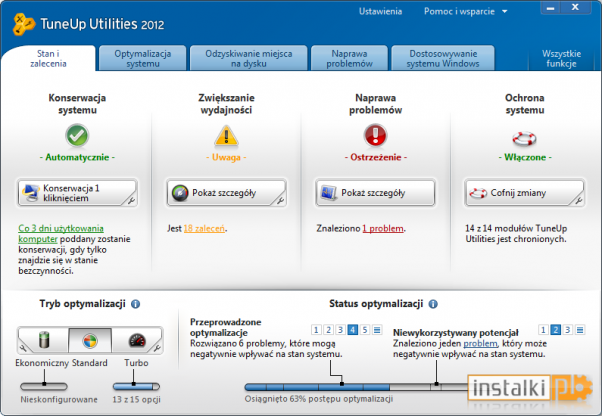Close the TuneUp Utilities window
The width and height of the screenshot is (602, 416).
[575, 8]
